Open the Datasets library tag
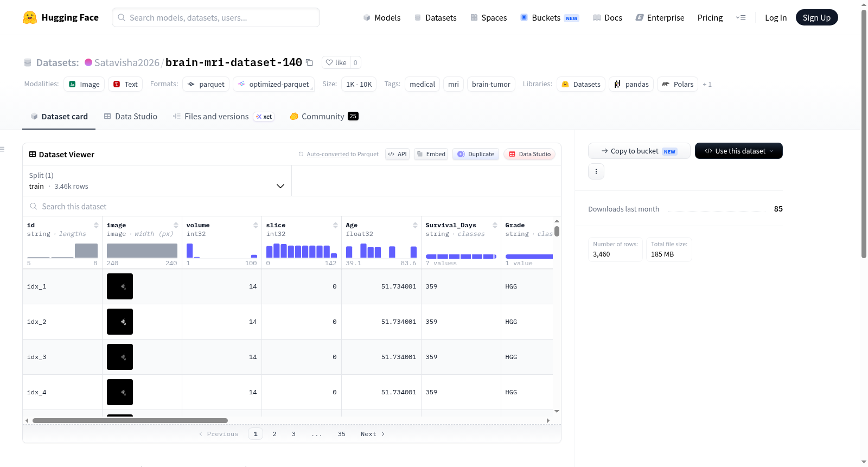The width and height of the screenshot is (868, 467). 581,84
